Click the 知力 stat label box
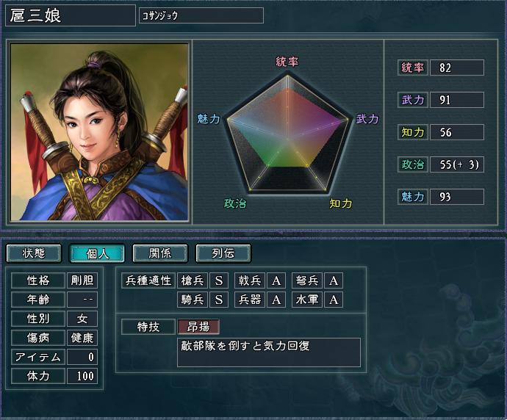Screen dimensions: 507x420 tap(413, 132)
